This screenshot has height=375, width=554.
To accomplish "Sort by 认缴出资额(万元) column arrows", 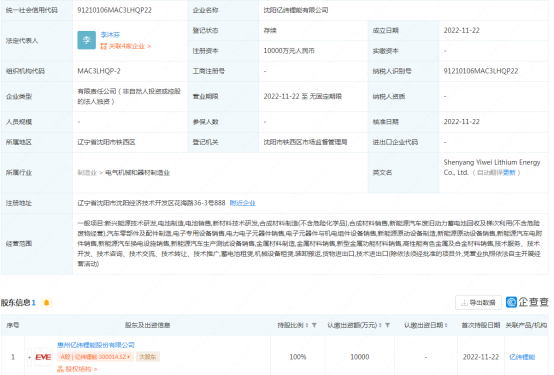I will [x=380, y=325].
